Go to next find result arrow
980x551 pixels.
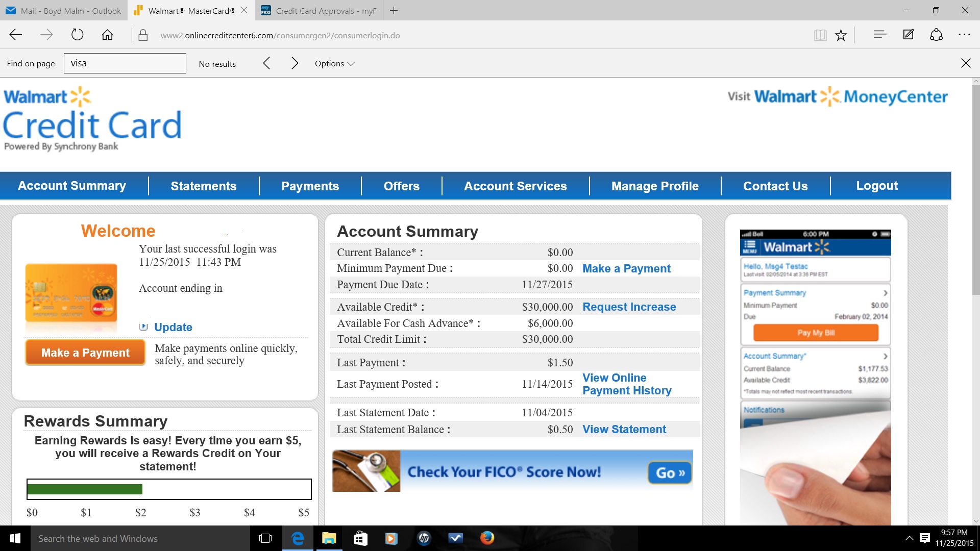[295, 63]
